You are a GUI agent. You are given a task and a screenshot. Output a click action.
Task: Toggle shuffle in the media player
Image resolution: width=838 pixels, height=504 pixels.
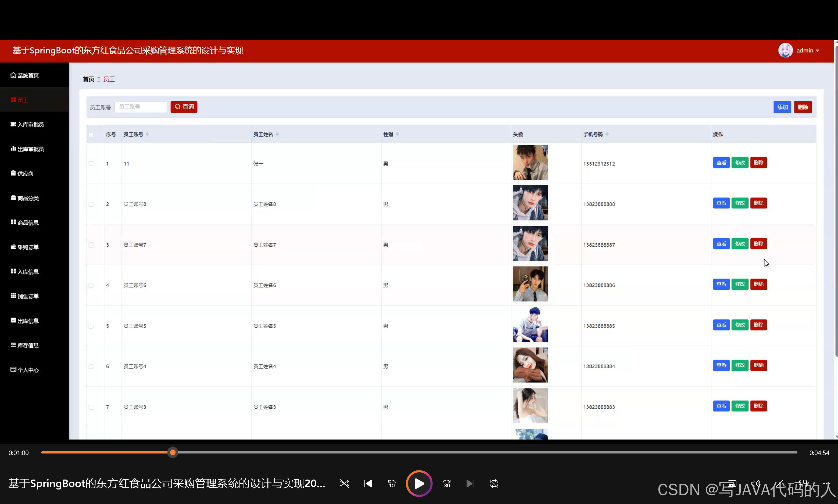pyautogui.click(x=345, y=483)
